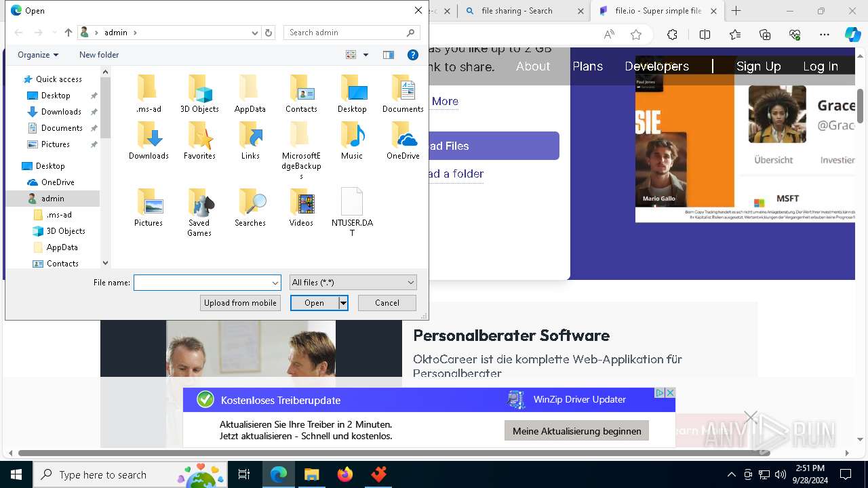Open the Copilot icon in Edge
This screenshot has width=868, height=488.
coord(852,35)
